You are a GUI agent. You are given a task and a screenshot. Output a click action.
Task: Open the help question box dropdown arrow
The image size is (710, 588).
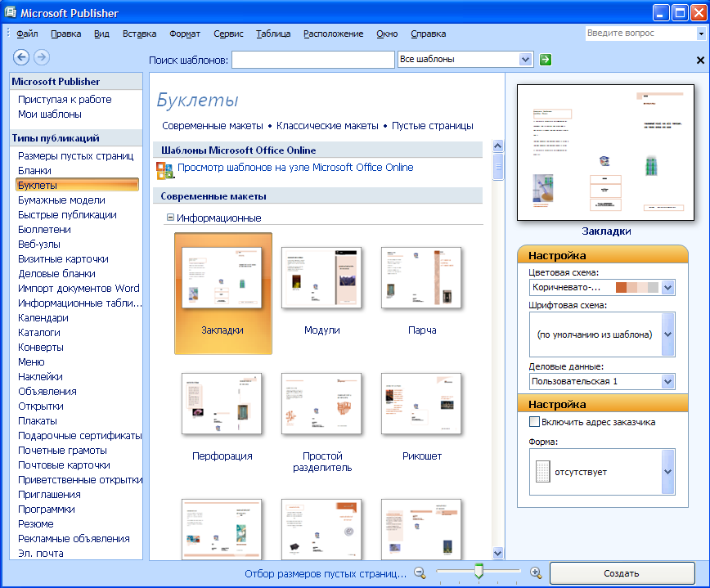700,34
